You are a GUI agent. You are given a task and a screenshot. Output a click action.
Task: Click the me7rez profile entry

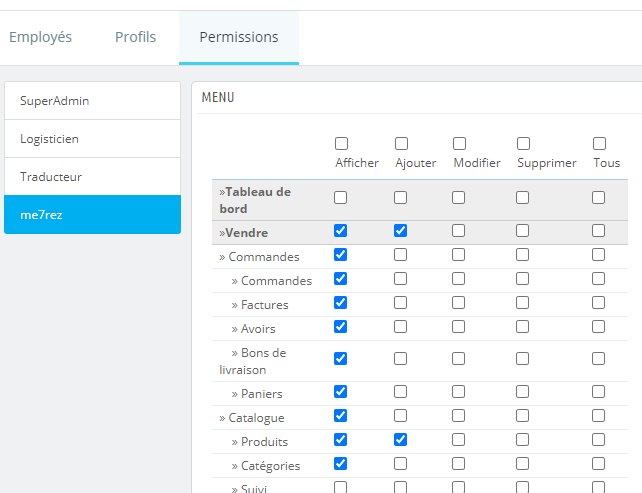coord(92,215)
